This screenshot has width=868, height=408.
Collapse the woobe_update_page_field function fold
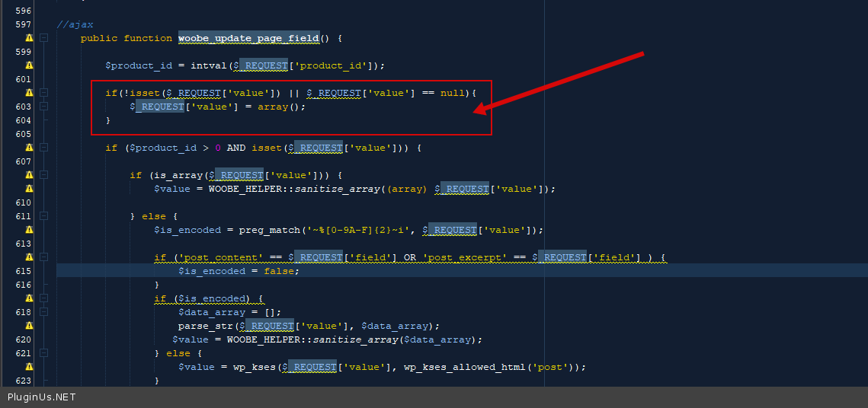[x=44, y=38]
